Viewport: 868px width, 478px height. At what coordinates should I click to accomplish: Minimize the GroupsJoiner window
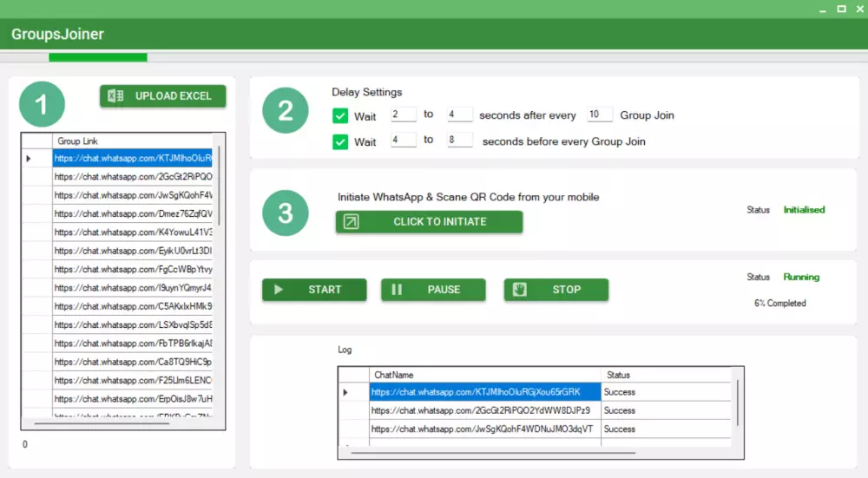[823, 10]
